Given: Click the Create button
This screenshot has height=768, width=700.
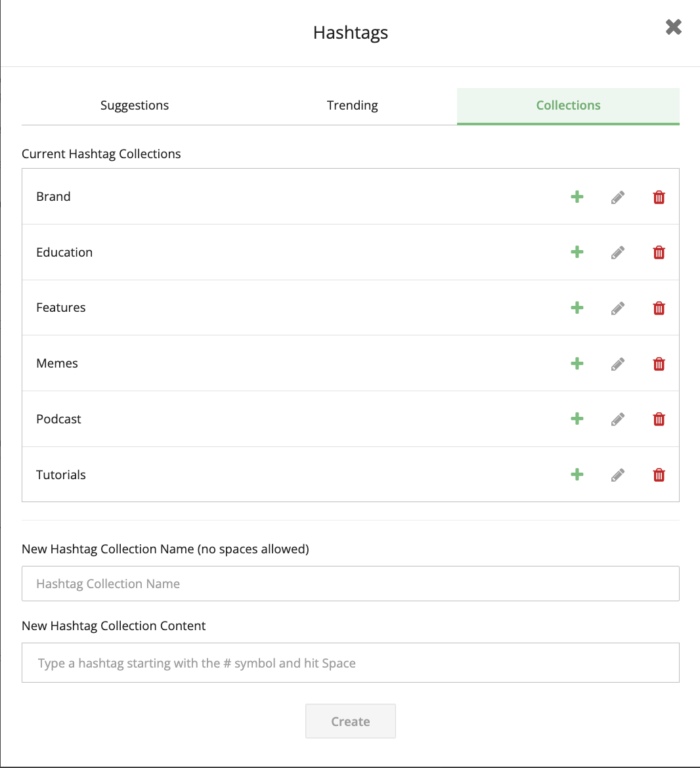Looking at the screenshot, I should [x=350, y=721].
